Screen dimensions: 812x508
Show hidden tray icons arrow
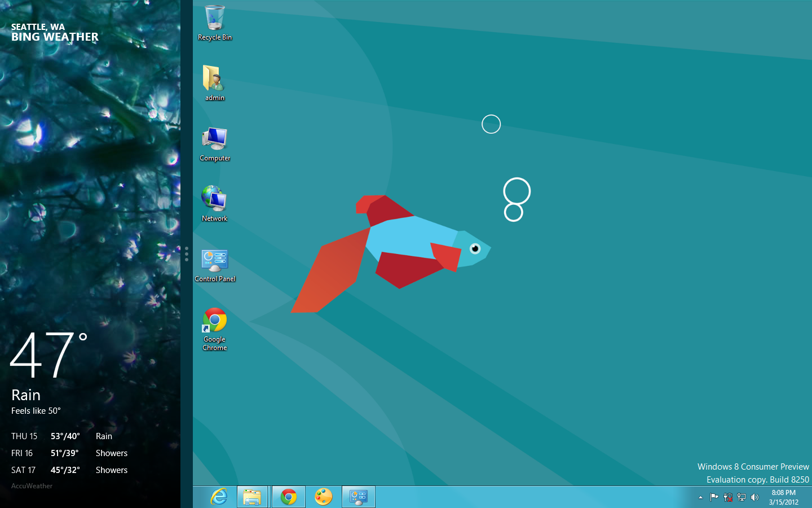click(700, 497)
